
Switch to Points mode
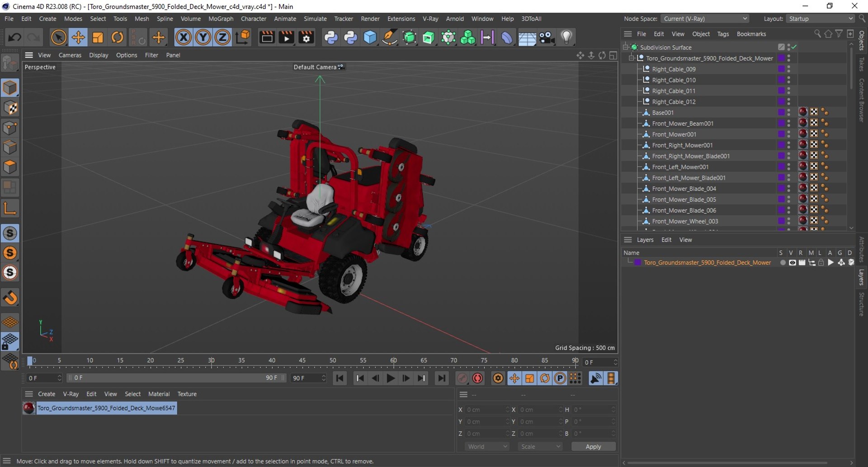click(x=10, y=128)
